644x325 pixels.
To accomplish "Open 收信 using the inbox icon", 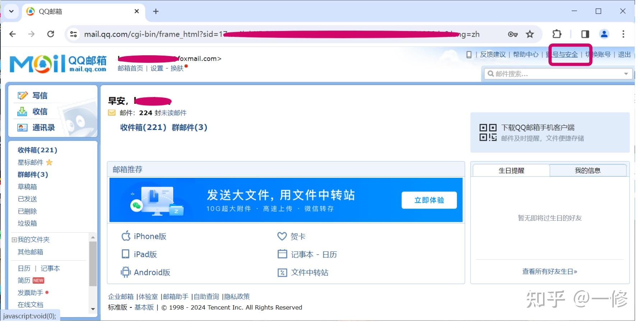I will pyautogui.click(x=23, y=111).
